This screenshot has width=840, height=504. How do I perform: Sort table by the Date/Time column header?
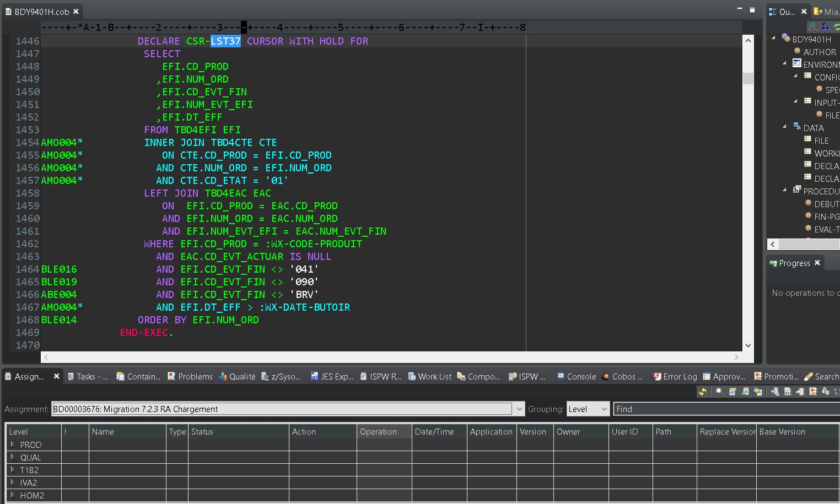point(439,431)
